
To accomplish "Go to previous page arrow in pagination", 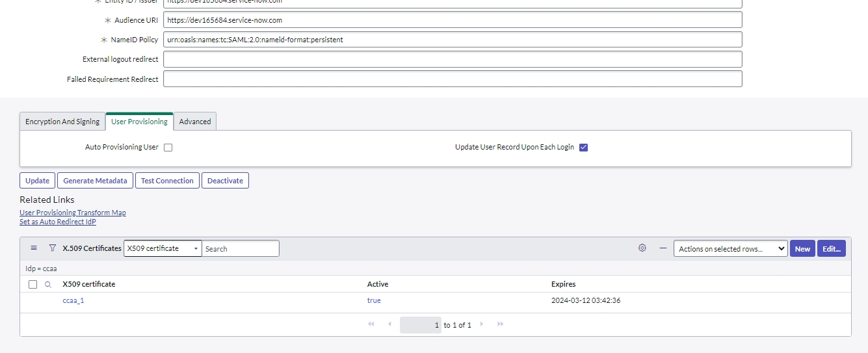I will (x=389, y=324).
